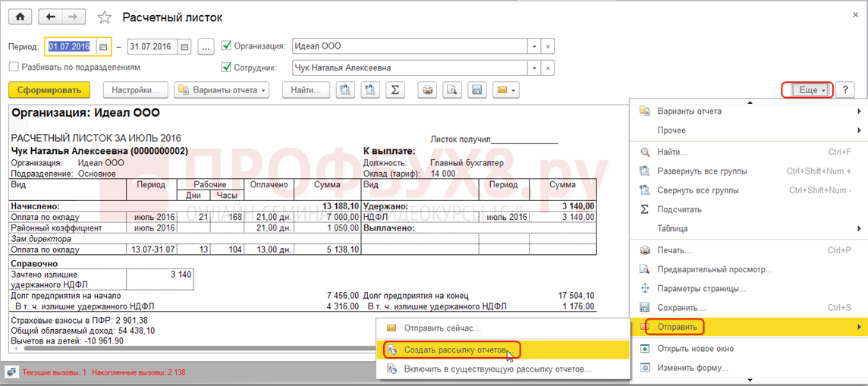Open calendar picker for start date 01.07.2016
This screenshot has height=386, width=868.
tap(103, 47)
